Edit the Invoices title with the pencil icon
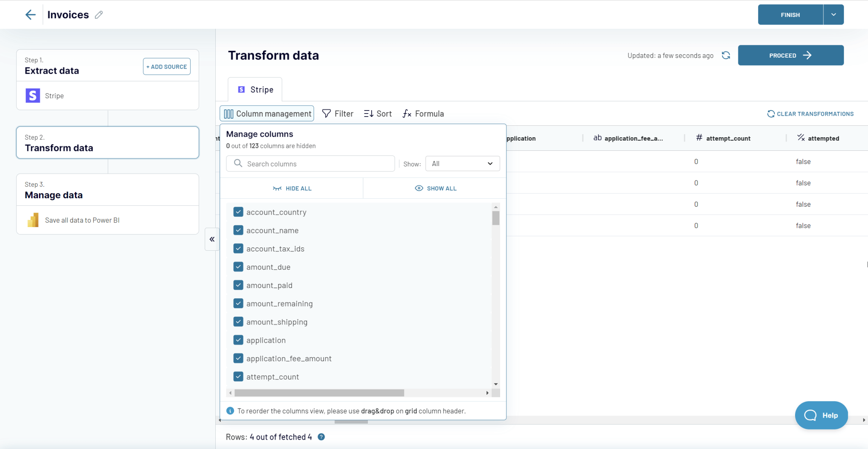 click(99, 14)
